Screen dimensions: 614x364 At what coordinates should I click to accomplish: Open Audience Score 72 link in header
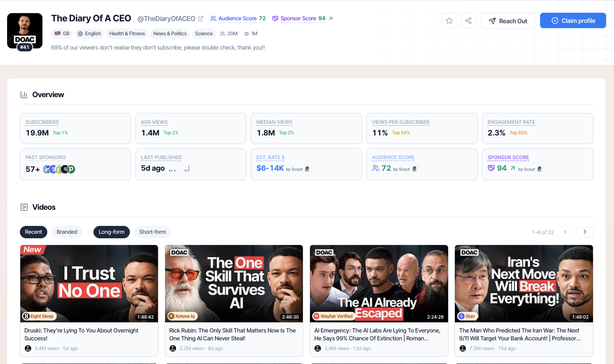point(238,18)
